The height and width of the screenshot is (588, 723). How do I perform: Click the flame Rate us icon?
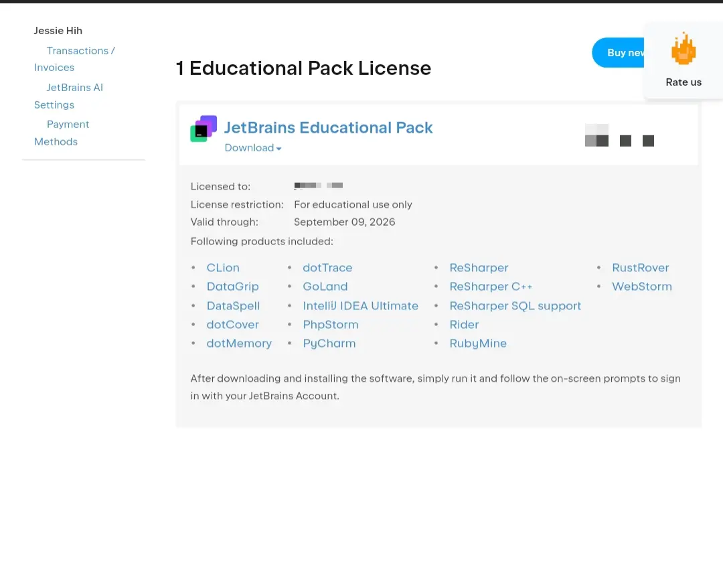click(684, 48)
